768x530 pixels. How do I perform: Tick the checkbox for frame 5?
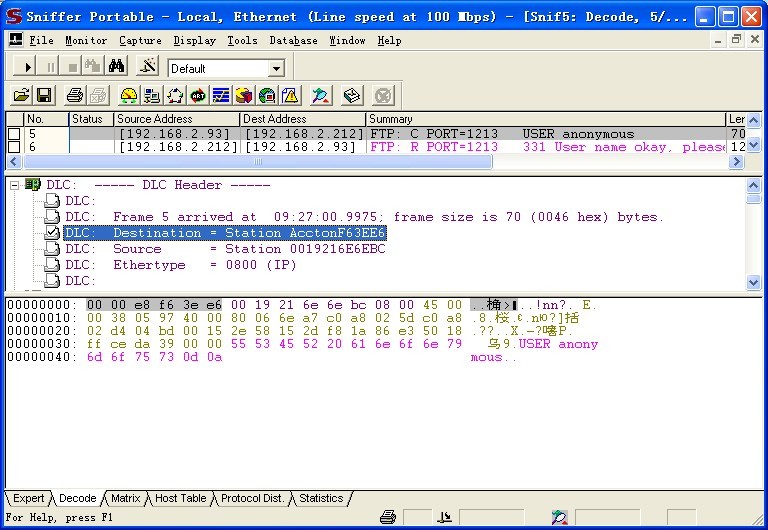14,134
